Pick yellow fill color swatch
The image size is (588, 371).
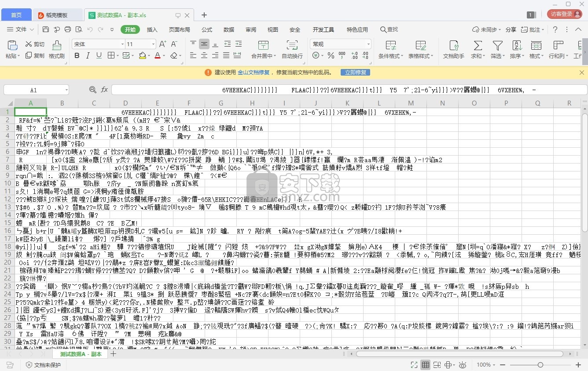point(142,56)
